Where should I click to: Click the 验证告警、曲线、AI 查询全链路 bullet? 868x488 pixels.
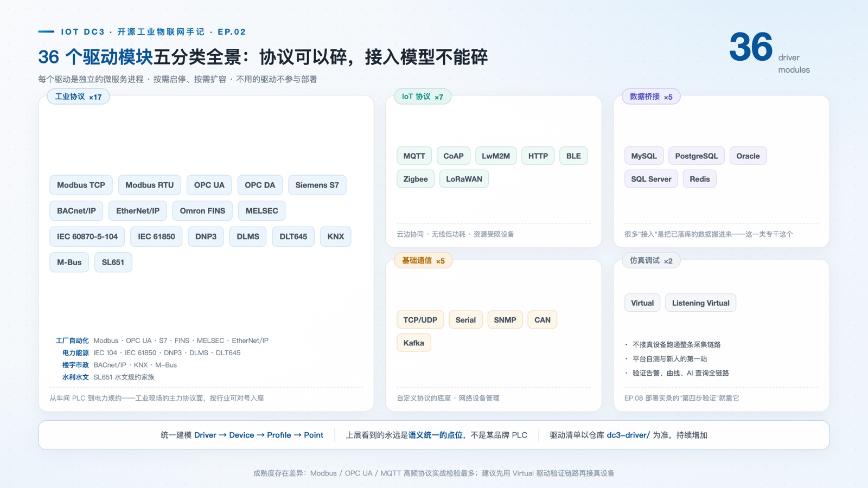(x=681, y=373)
